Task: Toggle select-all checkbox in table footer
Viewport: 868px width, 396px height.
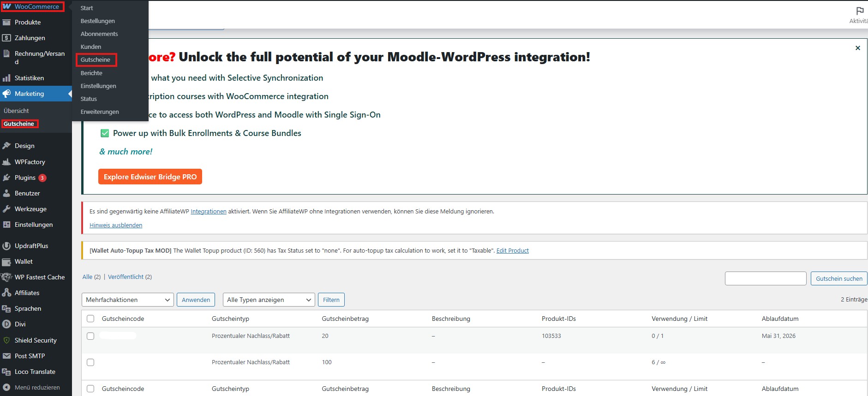Action: 90,389
